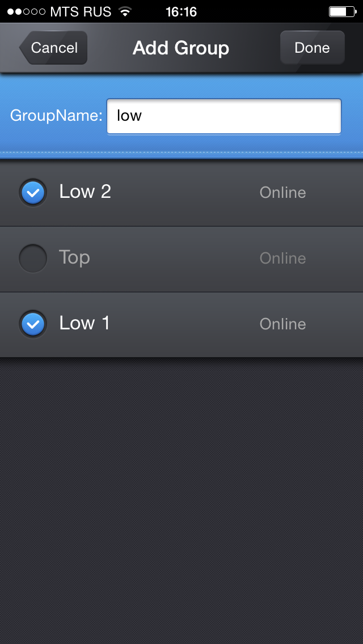Tap the GroupName label
Screen dimensions: 363x644
pos(56,116)
